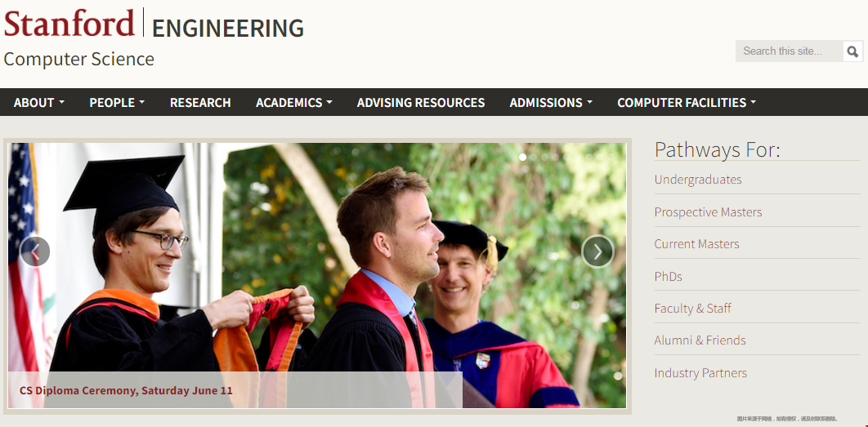Open the Admissions dropdown menu
The width and height of the screenshot is (868, 427).
point(552,102)
